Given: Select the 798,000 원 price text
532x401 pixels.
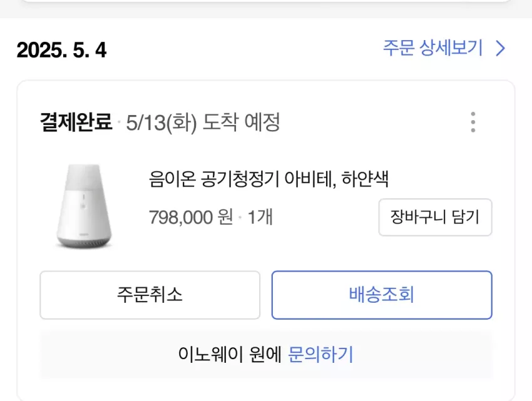Looking at the screenshot, I should coord(191,217).
